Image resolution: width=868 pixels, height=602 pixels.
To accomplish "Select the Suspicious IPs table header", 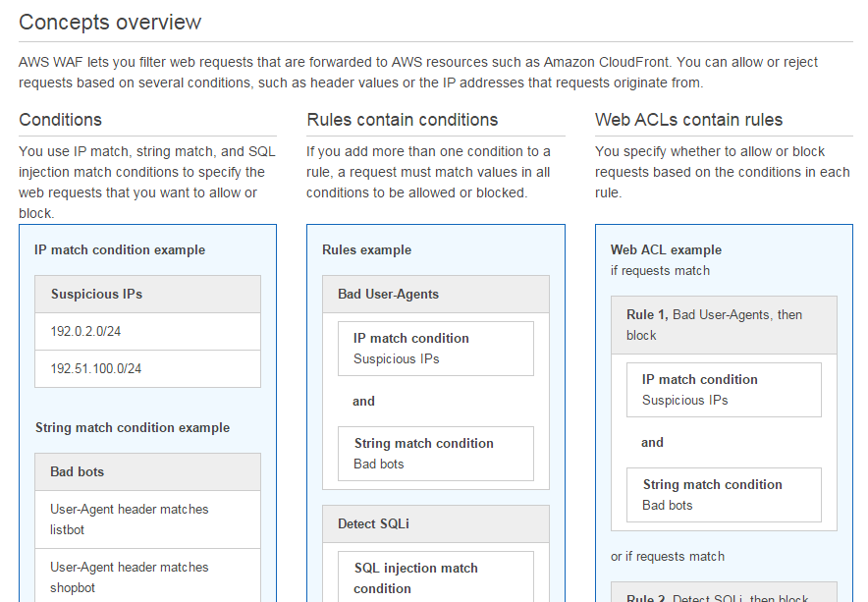I will (148, 294).
